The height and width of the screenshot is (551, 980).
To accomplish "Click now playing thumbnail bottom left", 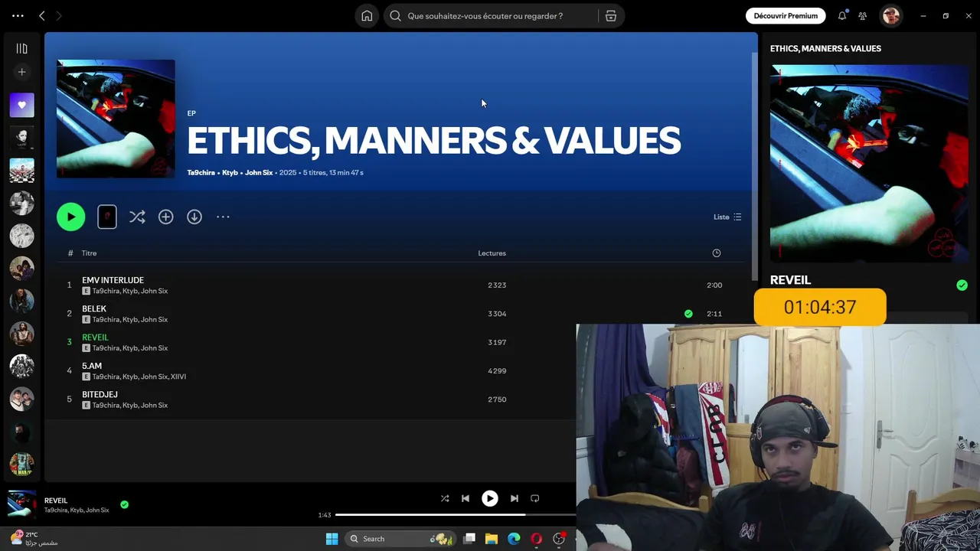I will click(21, 505).
